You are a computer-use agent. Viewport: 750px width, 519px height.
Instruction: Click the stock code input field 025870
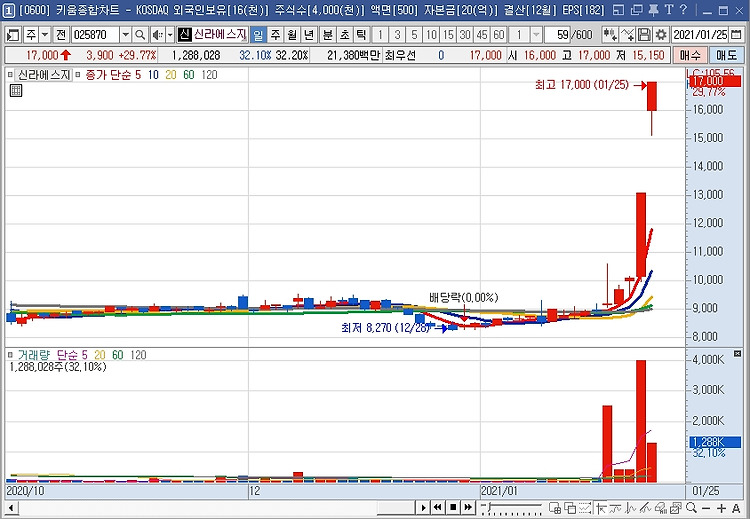(96, 34)
